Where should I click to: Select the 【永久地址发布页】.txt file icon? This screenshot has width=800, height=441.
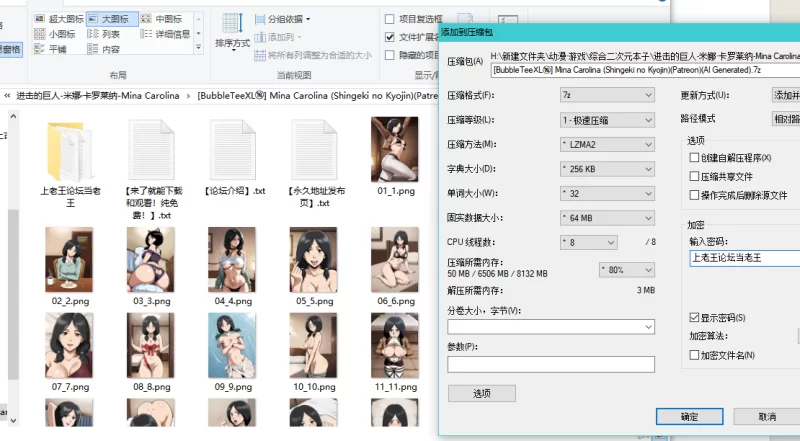pos(315,151)
